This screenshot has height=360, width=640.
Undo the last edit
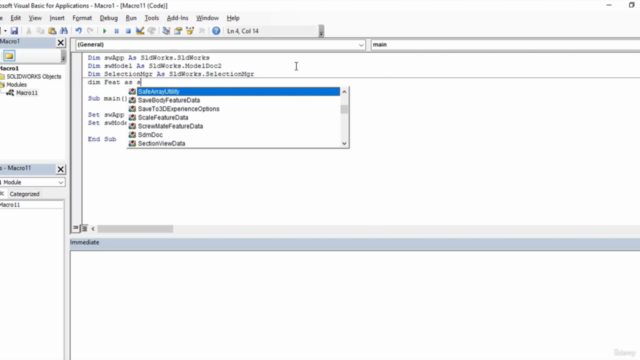pyautogui.click(x=78, y=31)
